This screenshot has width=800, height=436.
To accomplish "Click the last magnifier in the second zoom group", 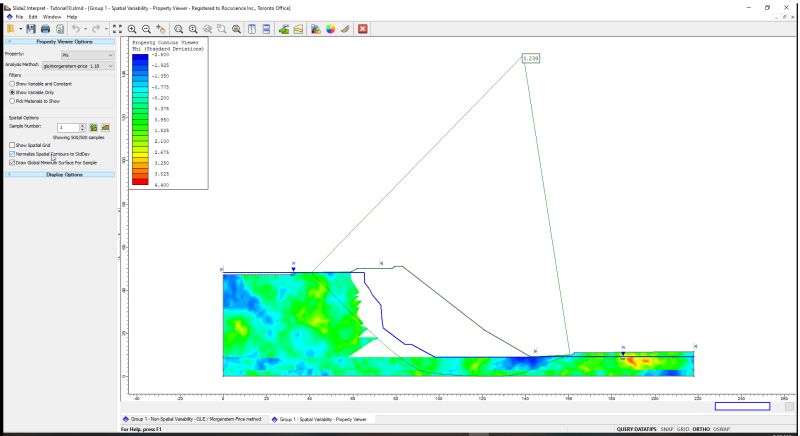I will 236,29.
